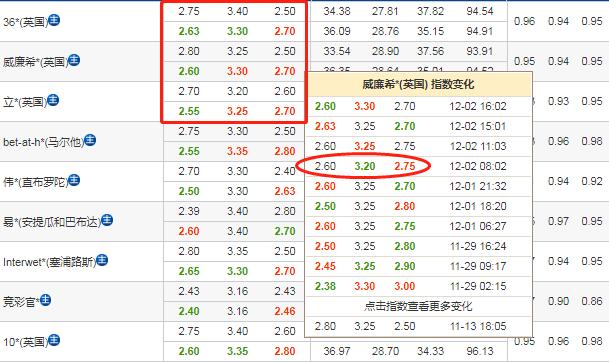Click 威廉希 initial home odds 2.80
The image size is (609, 362).
(x=189, y=51)
